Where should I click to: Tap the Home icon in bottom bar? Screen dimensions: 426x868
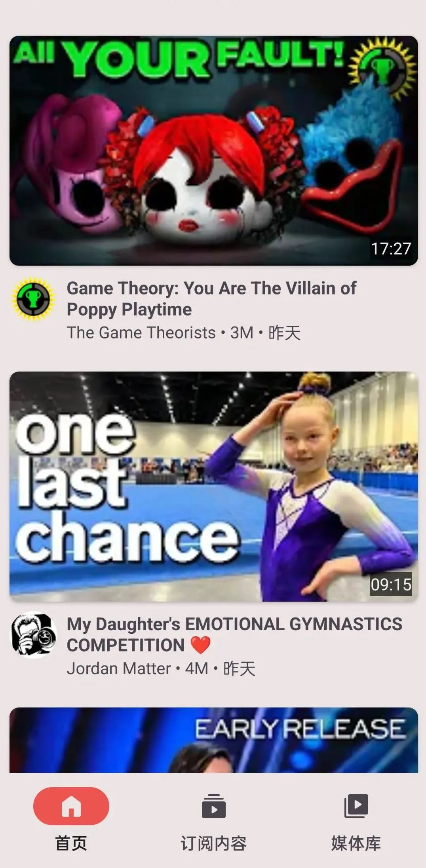pos(71,806)
